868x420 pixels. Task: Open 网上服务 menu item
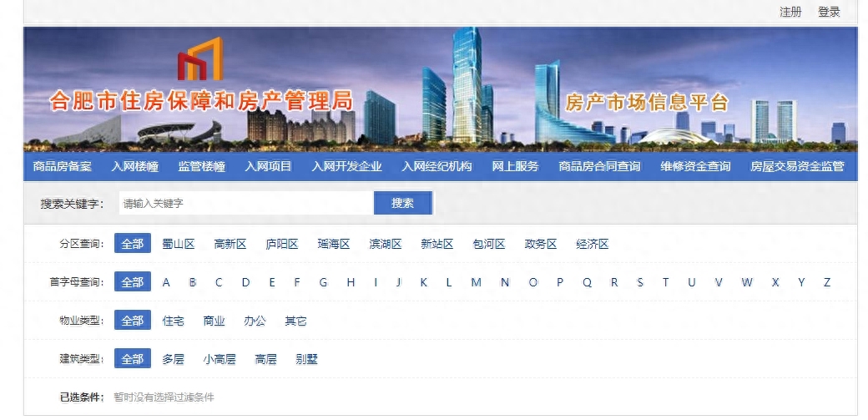point(516,166)
